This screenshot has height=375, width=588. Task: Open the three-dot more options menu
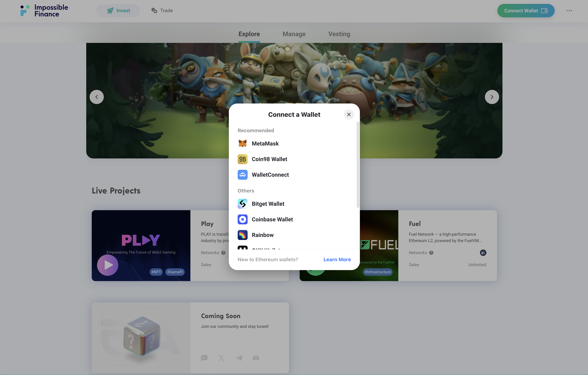coord(569,10)
